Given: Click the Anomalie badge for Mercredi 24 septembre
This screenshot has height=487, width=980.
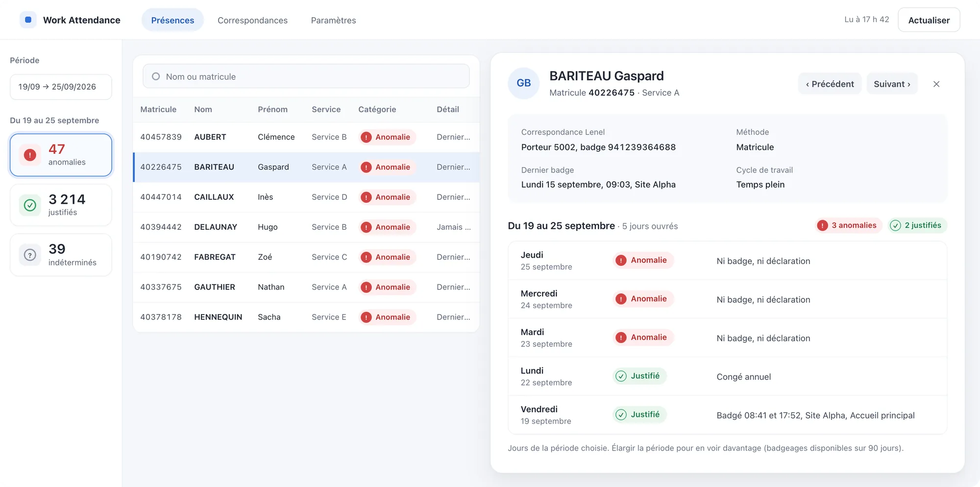Looking at the screenshot, I should (x=643, y=299).
